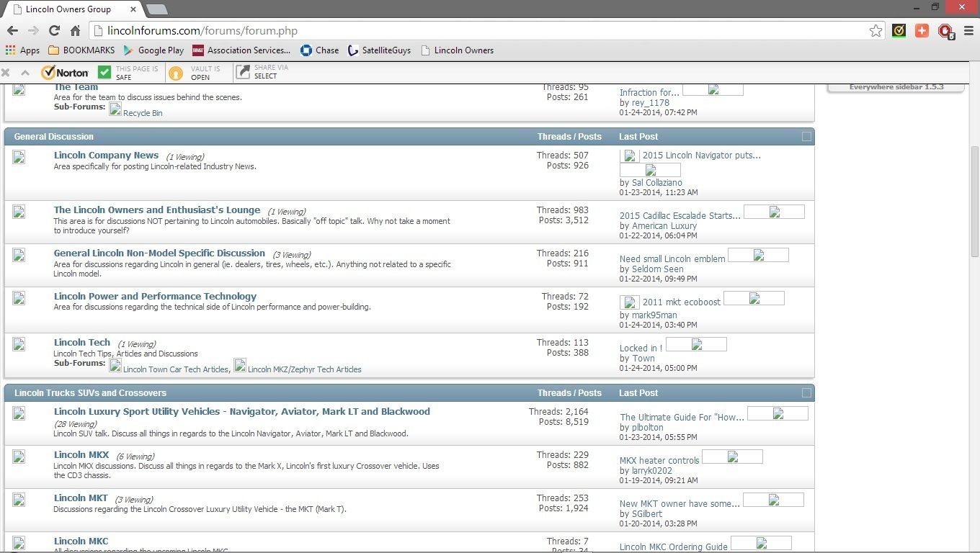Open a new browser tab
The height and width of the screenshot is (553, 980).
(156, 9)
